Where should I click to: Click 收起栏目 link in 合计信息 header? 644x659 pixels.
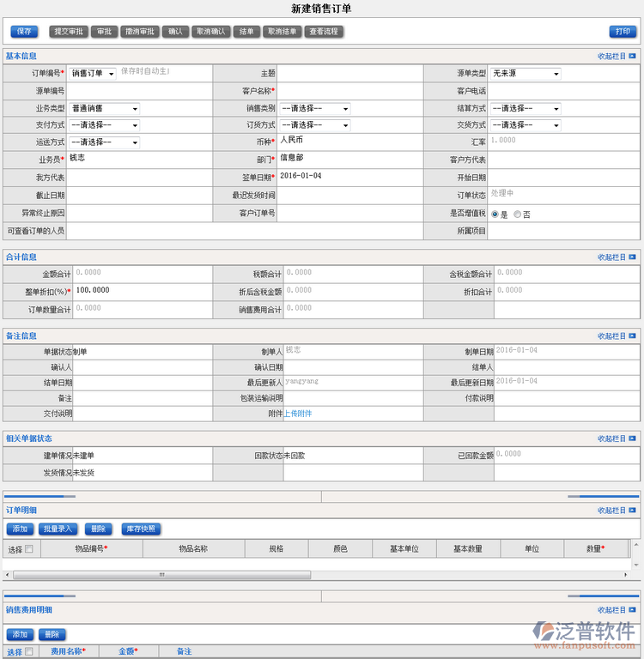pos(611,257)
